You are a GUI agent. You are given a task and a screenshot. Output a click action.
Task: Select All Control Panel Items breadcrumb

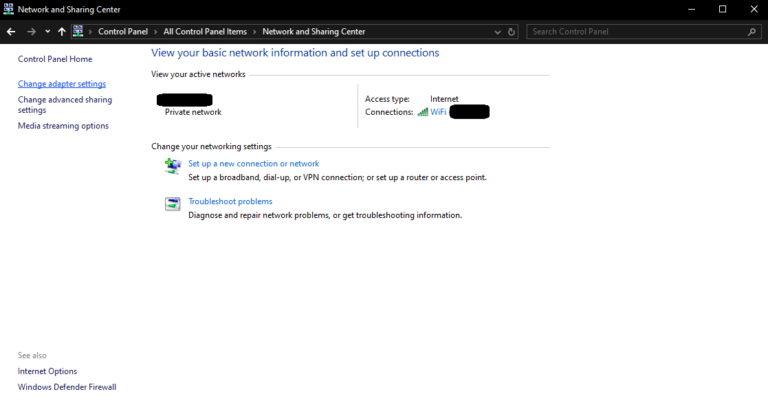[x=207, y=32]
